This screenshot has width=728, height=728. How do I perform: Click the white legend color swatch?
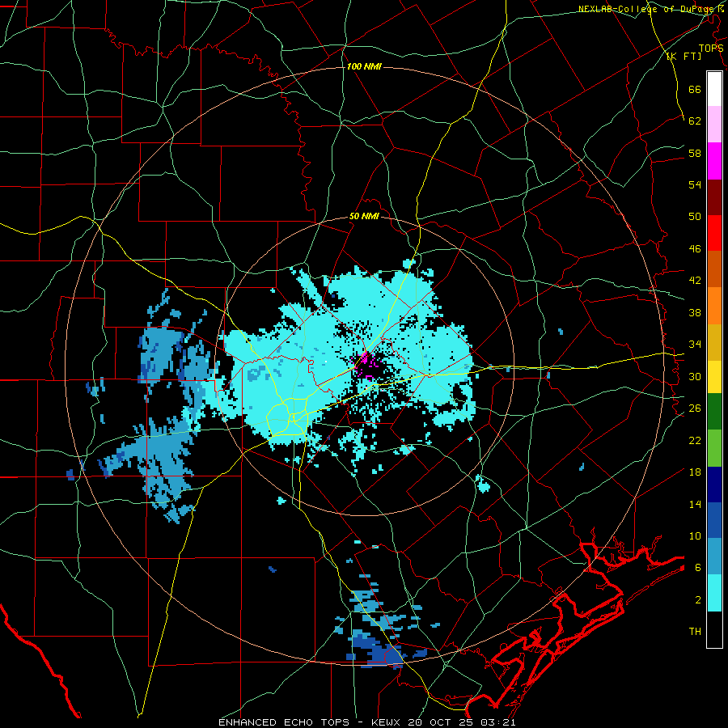click(714, 89)
